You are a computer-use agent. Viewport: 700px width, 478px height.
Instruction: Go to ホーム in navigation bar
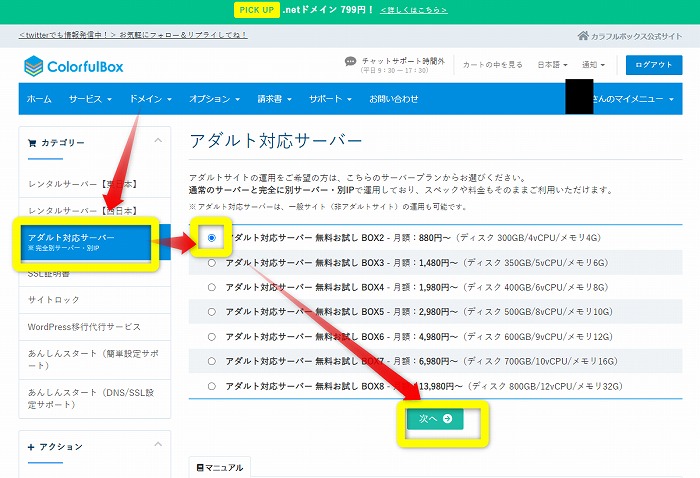39,99
